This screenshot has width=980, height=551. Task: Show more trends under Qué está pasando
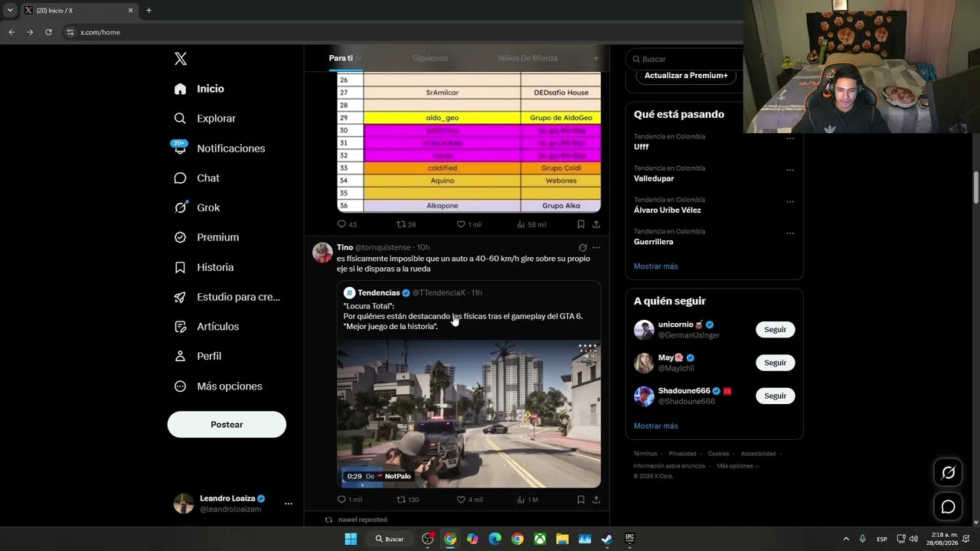[655, 266]
